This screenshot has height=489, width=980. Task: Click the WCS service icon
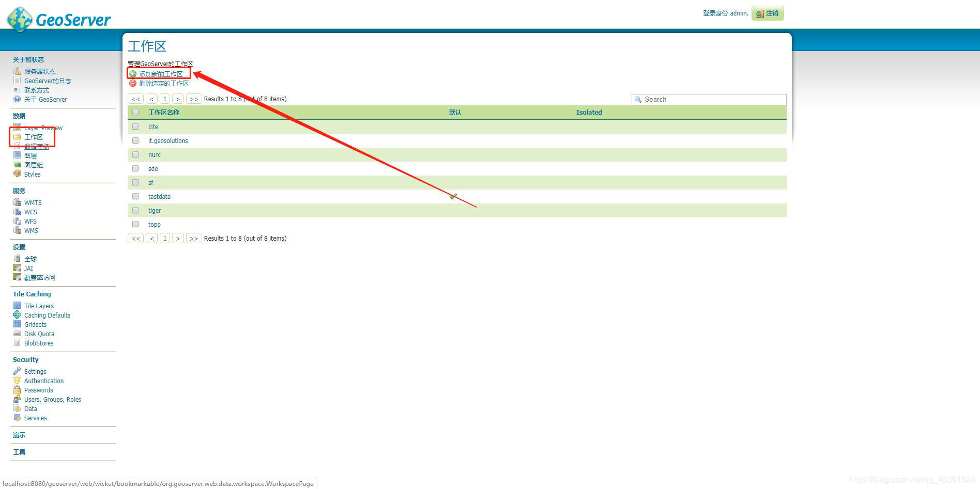[17, 212]
